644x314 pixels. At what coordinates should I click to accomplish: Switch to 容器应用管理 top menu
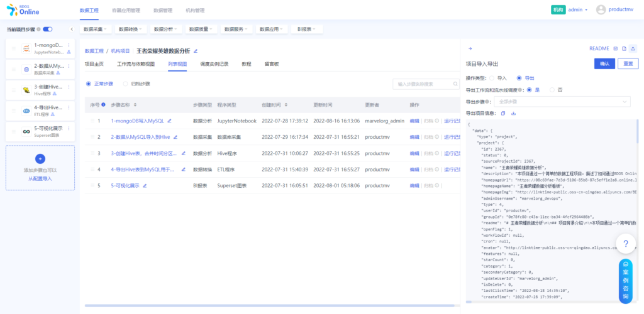click(x=126, y=10)
